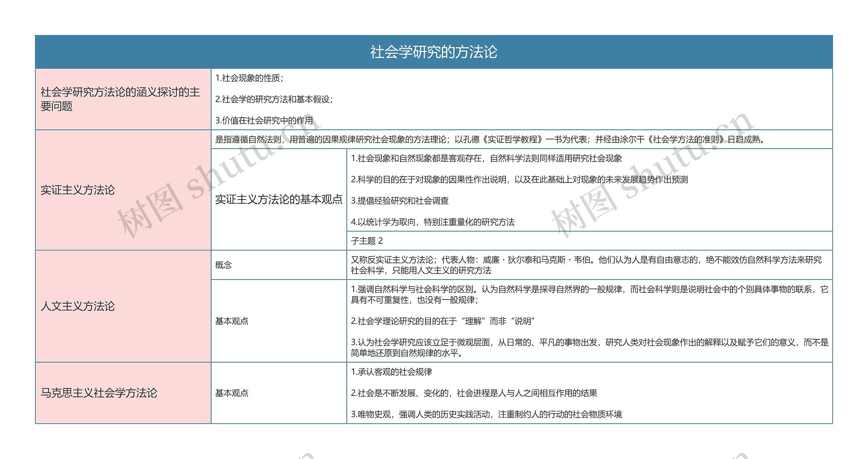Select line 1.社会现象和自然现象都是客观存在
Screen dimensions: 868x459
point(487,158)
